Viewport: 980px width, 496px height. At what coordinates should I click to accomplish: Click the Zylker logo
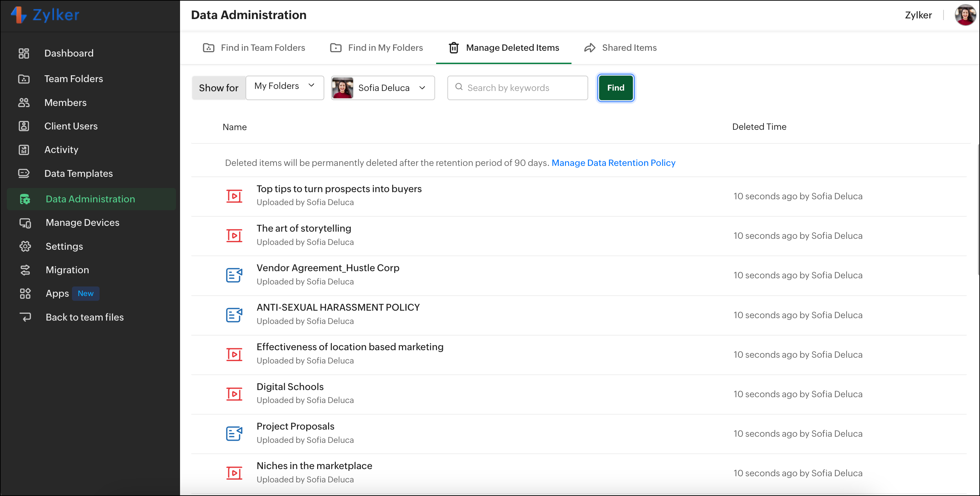click(x=46, y=15)
